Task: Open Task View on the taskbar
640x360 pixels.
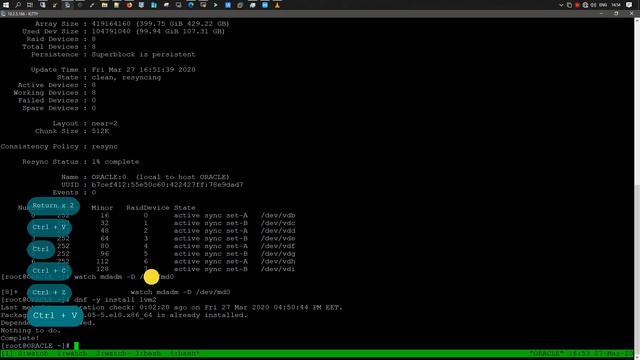Action: [x=30, y=5]
